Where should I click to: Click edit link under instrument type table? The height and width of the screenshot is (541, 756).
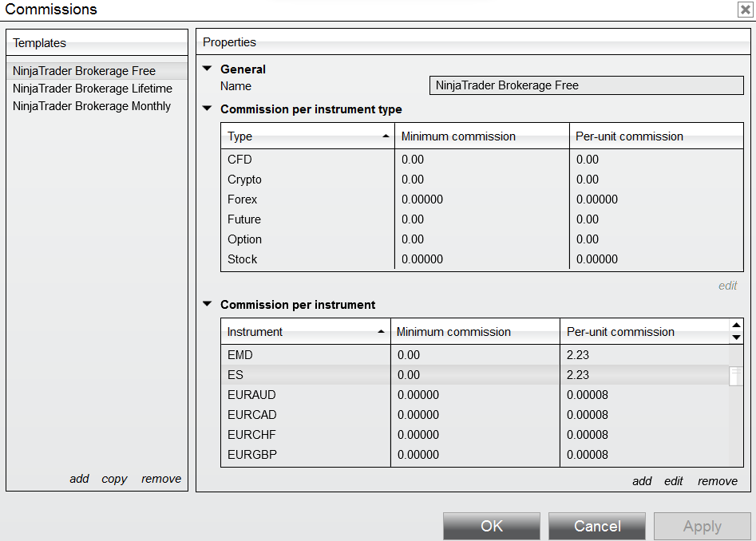(x=727, y=286)
